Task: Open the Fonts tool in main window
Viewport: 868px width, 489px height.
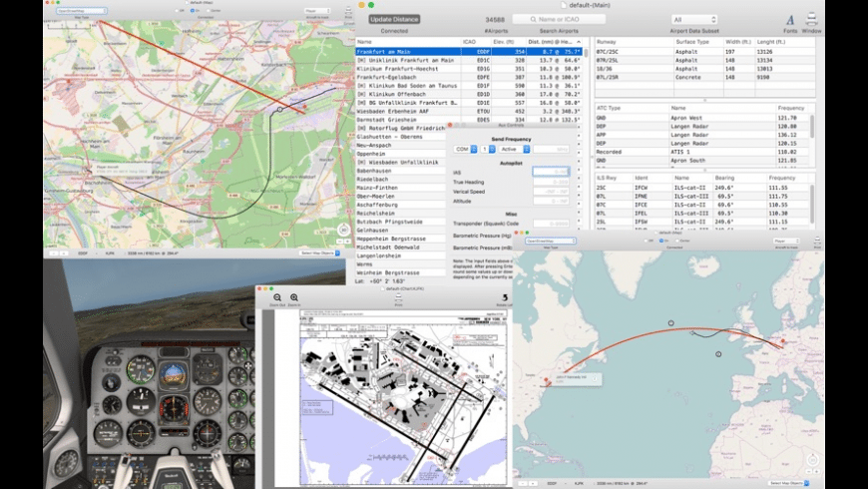Action: click(790, 21)
